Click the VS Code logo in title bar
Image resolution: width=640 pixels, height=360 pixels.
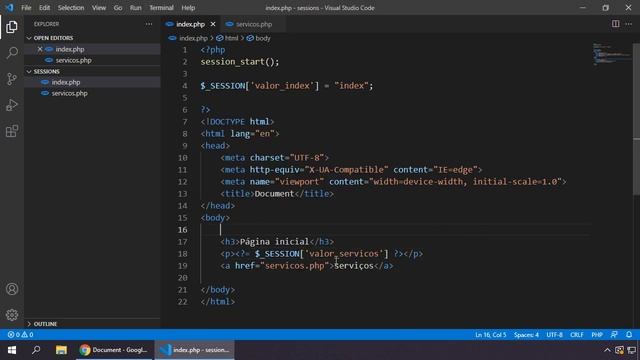click(9, 8)
